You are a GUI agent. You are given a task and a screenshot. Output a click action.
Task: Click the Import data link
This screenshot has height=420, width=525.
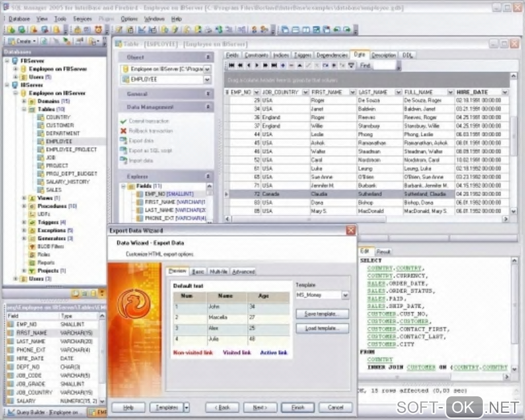click(141, 161)
